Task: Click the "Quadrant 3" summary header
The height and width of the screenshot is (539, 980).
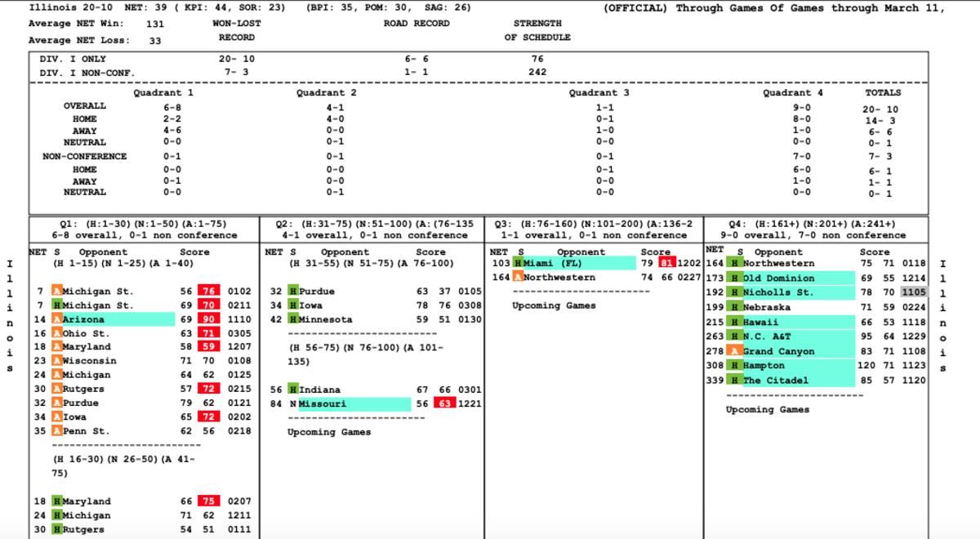Action: tap(599, 93)
